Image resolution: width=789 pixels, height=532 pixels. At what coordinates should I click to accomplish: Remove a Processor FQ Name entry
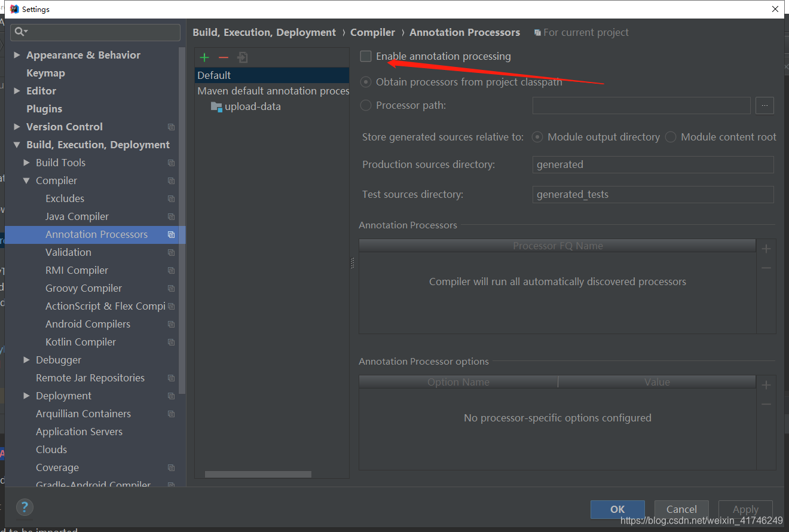(x=766, y=267)
